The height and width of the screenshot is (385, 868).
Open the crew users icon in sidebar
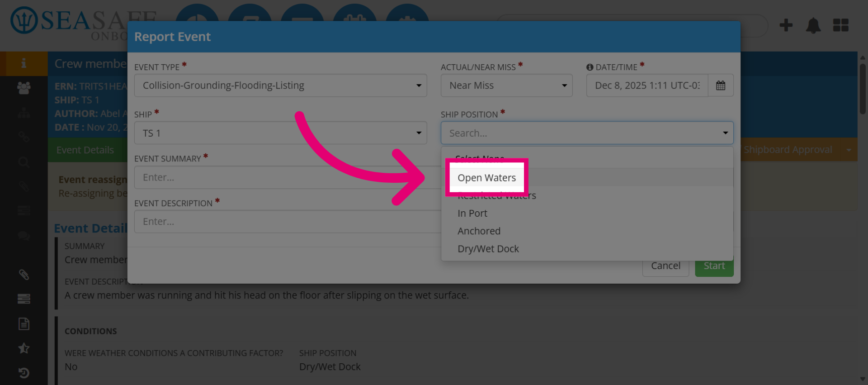(x=24, y=88)
